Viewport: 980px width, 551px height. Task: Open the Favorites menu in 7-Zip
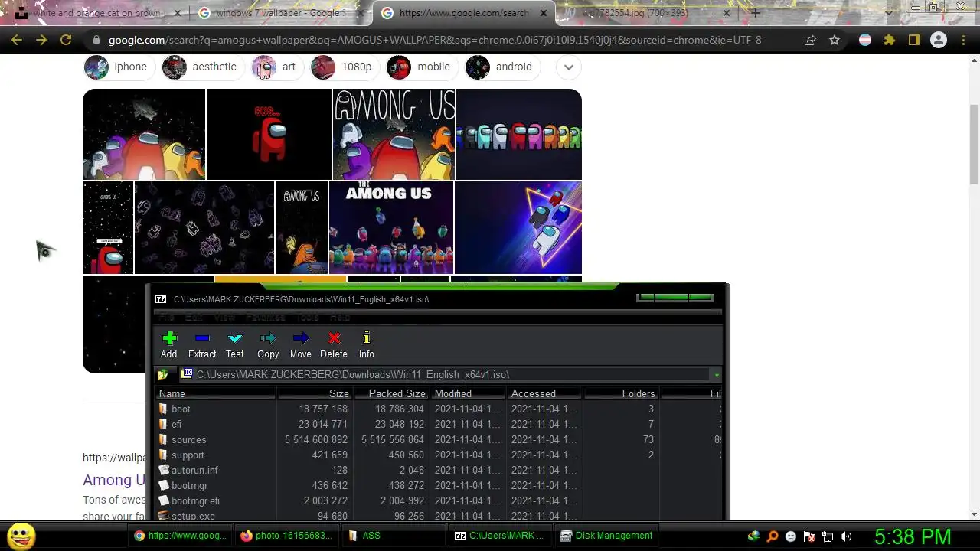point(266,317)
